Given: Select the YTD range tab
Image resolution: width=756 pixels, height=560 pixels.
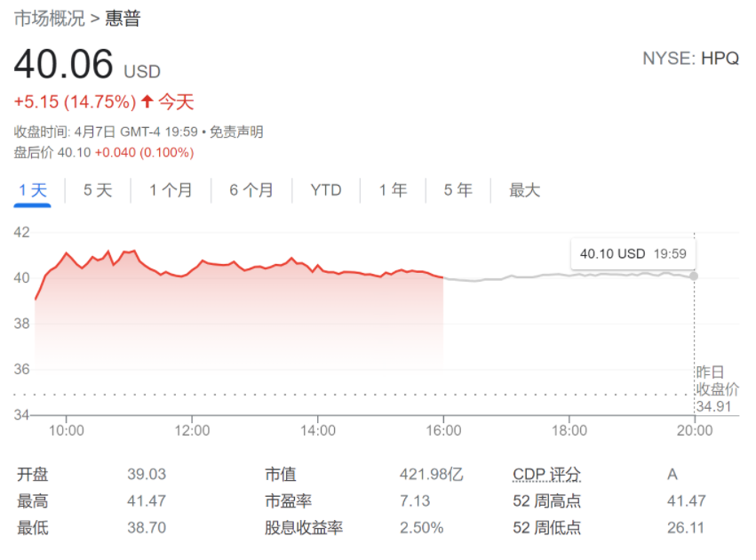Looking at the screenshot, I should pos(326,190).
